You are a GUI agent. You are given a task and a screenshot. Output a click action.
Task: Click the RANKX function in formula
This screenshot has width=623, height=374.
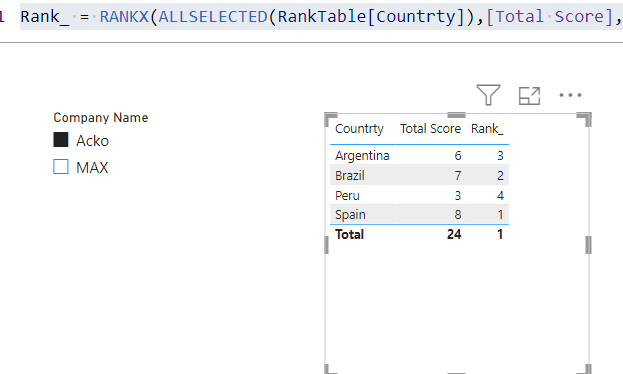tap(124, 17)
